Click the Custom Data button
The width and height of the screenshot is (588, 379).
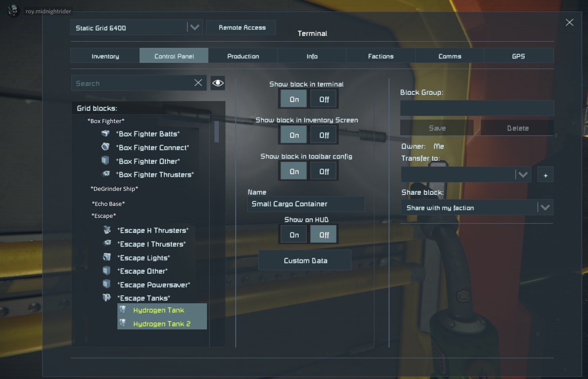[305, 260]
